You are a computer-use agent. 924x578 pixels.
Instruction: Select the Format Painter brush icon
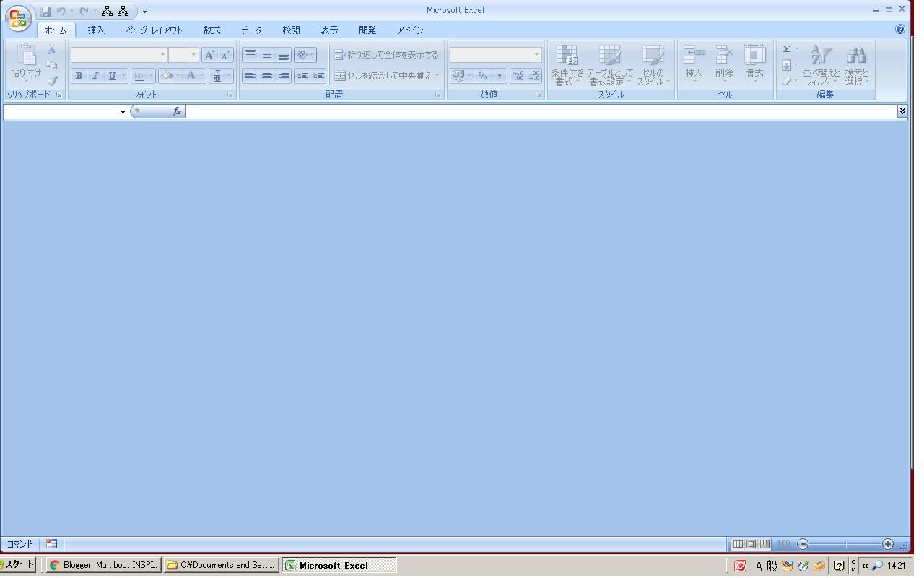point(52,81)
